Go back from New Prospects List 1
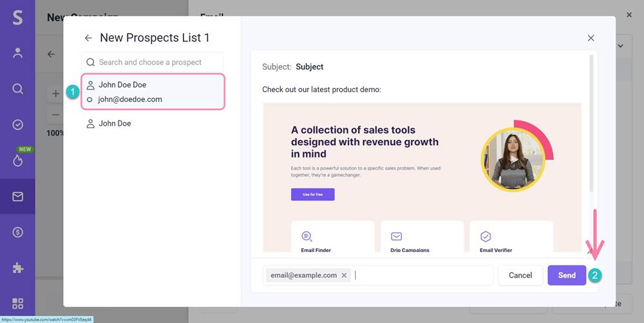Screen dimensions: 644x323 tap(88, 38)
